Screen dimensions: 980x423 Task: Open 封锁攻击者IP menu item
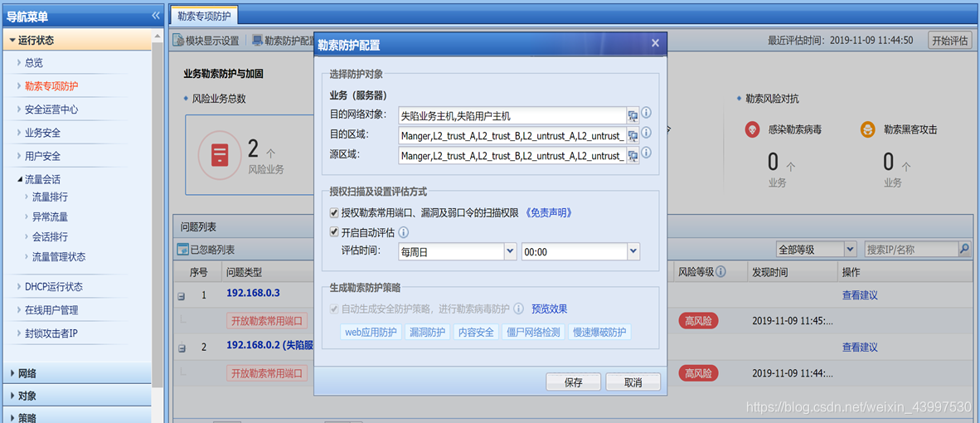[x=51, y=333]
